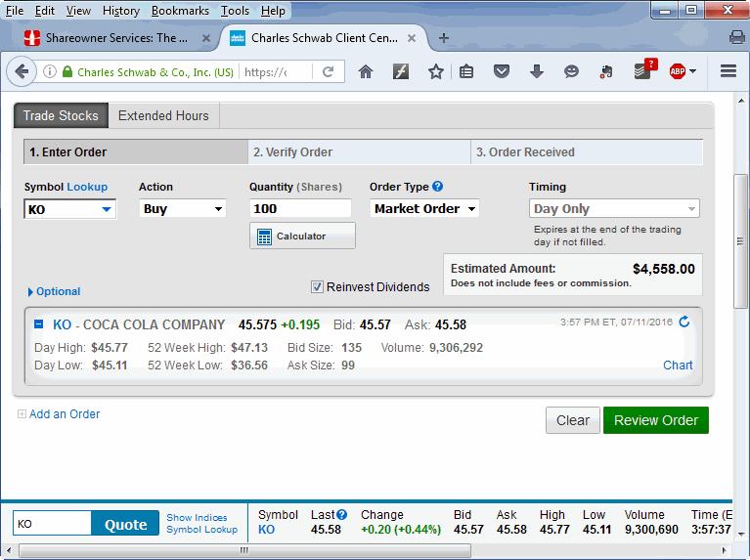Expand the Optional section
This screenshot has width=750, height=560.
54,291
